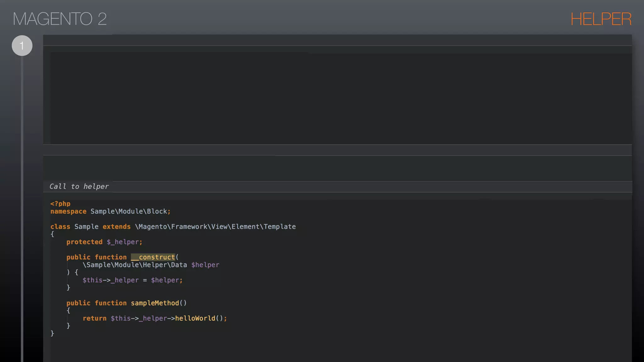Click the 'sampleMethod()' function name
Viewport: 644px width, 362px height.
point(159,303)
